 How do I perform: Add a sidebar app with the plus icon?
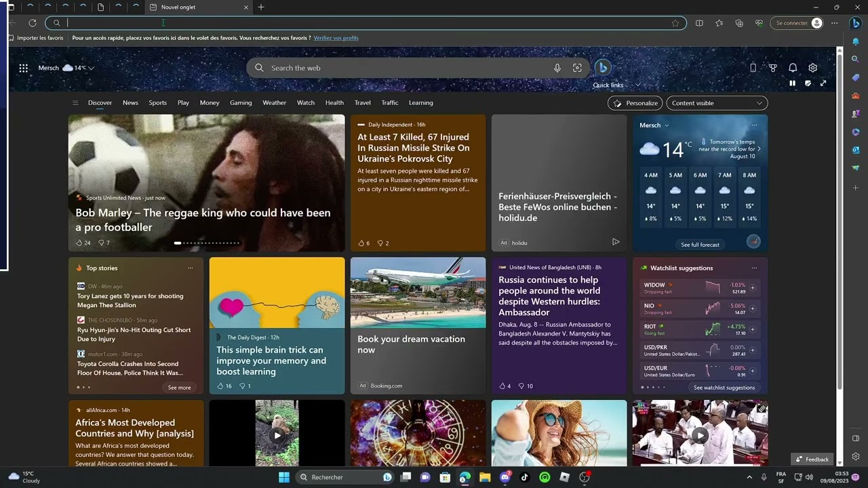[x=856, y=187]
